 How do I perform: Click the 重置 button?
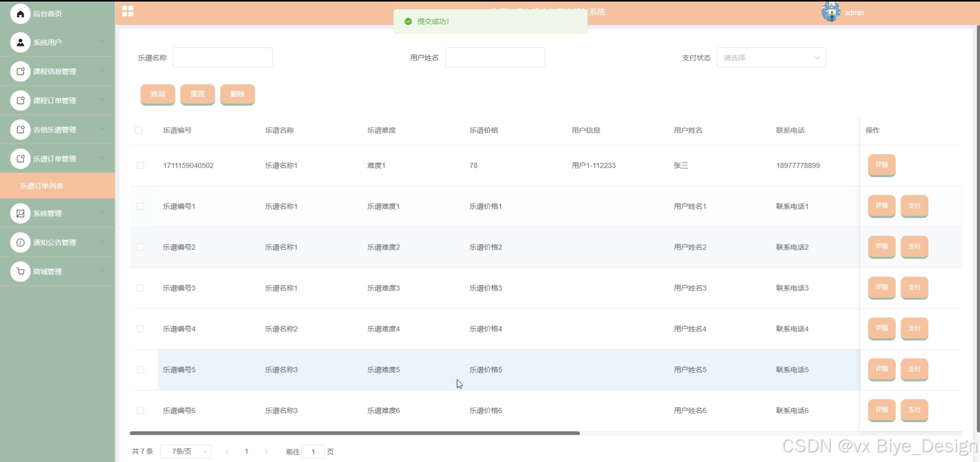pos(198,94)
